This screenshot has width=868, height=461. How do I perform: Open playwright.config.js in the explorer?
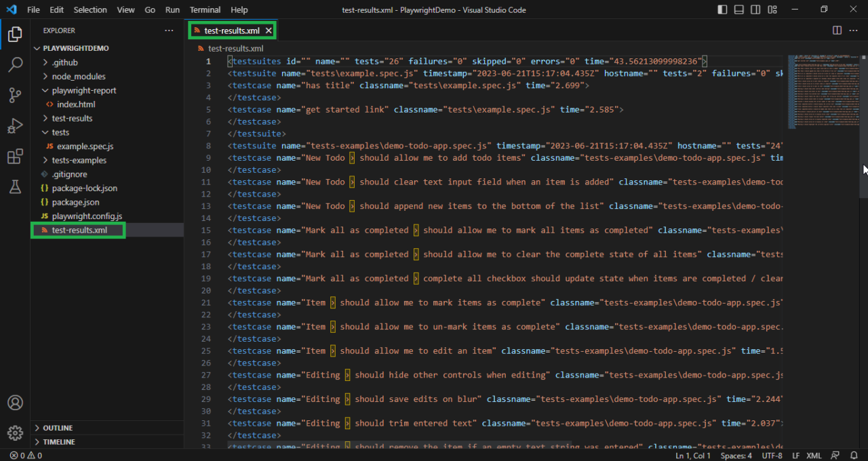tap(87, 216)
